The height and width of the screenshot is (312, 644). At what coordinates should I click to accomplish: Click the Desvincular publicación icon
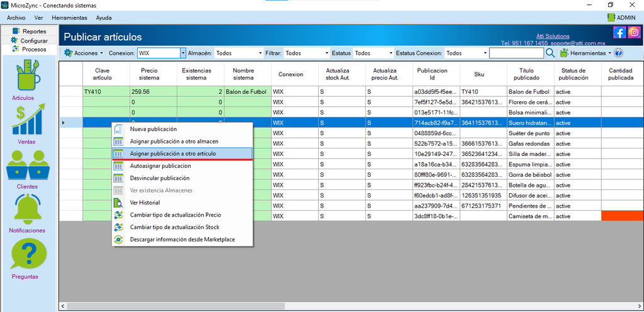coord(118,178)
